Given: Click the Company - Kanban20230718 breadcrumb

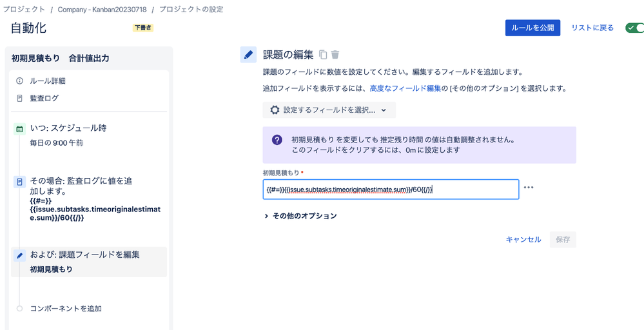Looking at the screenshot, I should (x=102, y=9).
